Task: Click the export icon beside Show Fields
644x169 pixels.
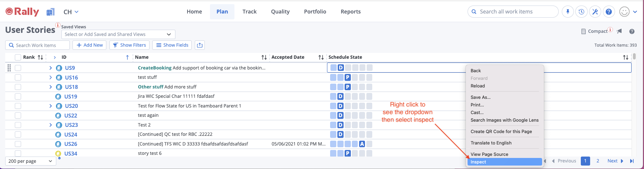Action: pyautogui.click(x=200, y=45)
